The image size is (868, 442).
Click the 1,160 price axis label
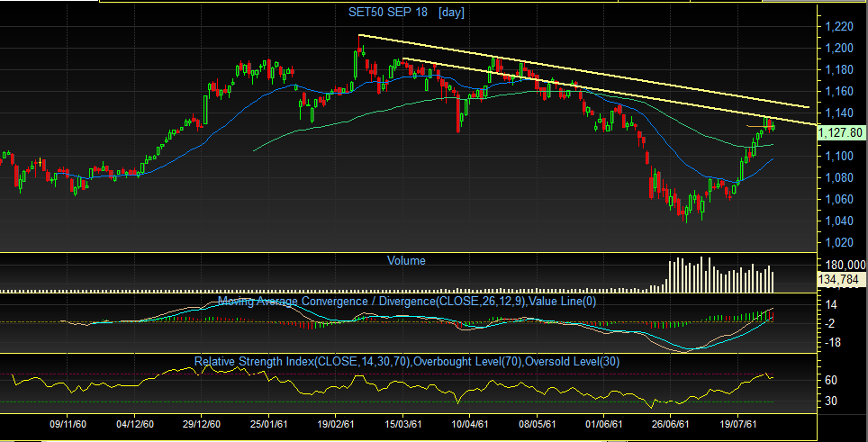(x=837, y=91)
